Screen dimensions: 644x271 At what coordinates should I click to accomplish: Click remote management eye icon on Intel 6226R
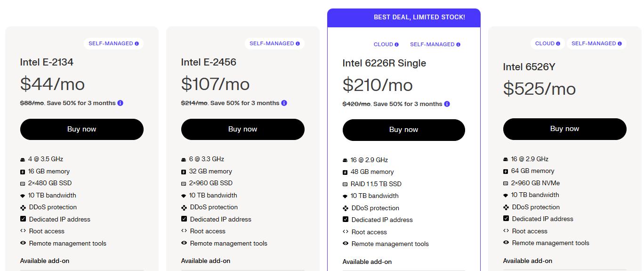[x=346, y=244]
